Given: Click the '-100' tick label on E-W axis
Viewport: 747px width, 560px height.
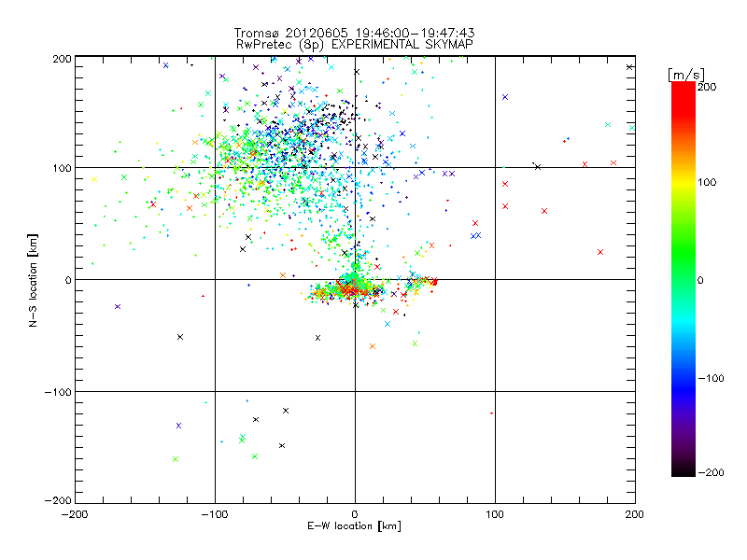Looking at the screenshot, I should pyautogui.click(x=215, y=514).
